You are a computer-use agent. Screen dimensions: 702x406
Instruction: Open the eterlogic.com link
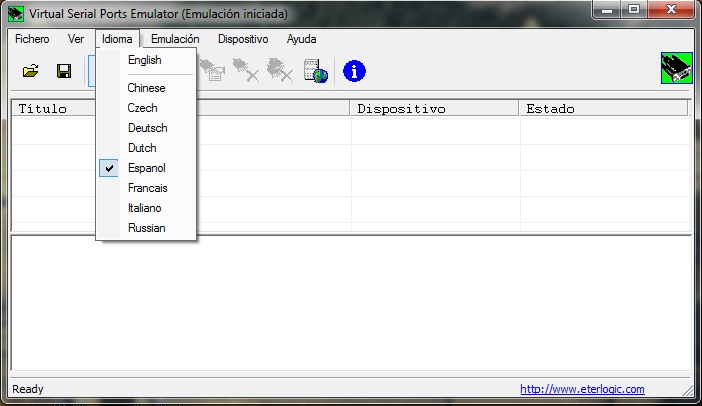(x=582, y=389)
